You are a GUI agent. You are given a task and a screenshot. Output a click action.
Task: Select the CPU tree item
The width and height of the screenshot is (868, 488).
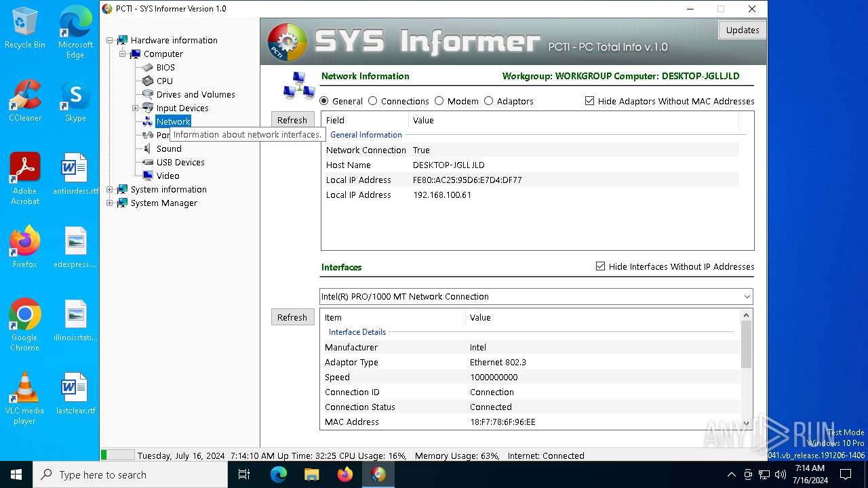(165, 81)
